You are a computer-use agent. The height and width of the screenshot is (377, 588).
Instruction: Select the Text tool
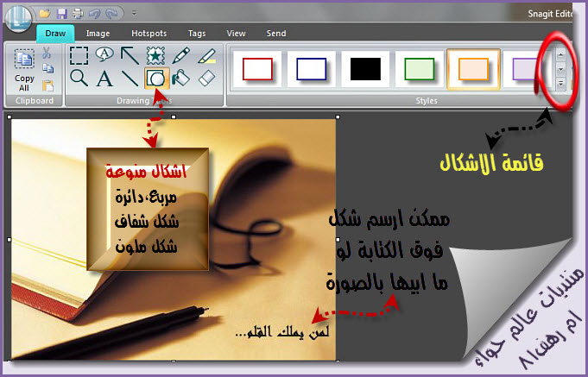pyautogui.click(x=104, y=79)
